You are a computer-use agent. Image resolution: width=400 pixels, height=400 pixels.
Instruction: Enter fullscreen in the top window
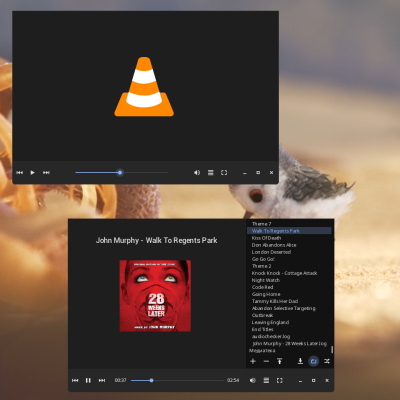coord(224,172)
